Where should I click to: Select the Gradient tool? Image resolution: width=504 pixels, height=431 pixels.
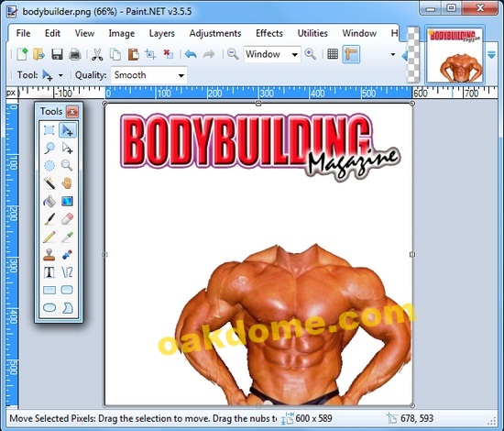(67, 202)
